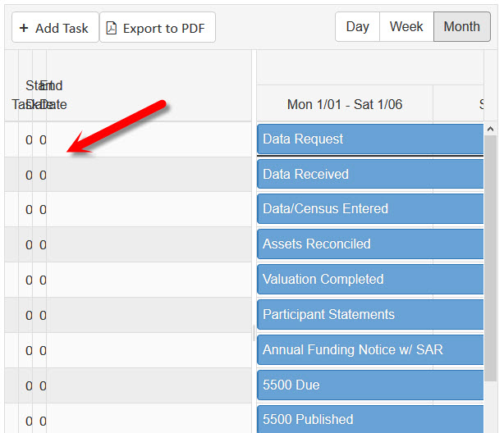Select the Month view button
The image size is (504, 433).
point(461,26)
